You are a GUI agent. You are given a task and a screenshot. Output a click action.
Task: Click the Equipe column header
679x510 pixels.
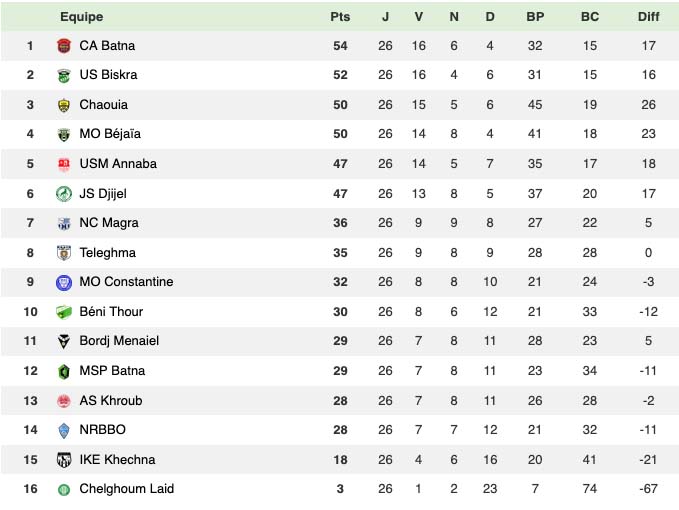point(81,17)
